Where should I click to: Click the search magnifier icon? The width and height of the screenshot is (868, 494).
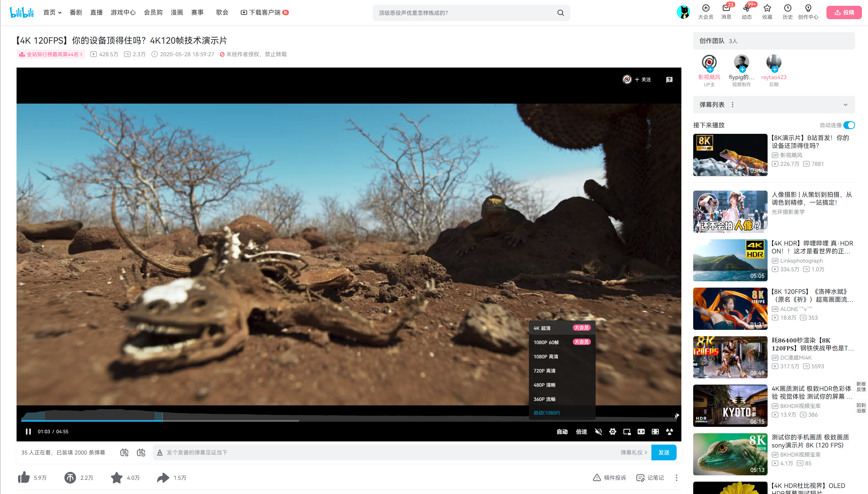(x=560, y=13)
